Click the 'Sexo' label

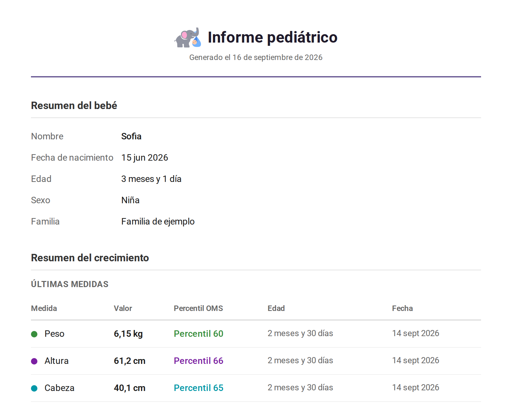click(40, 200)
